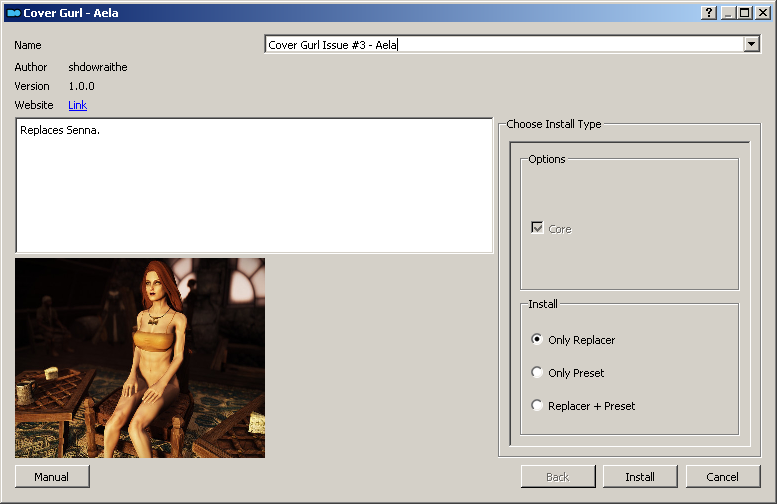Cancel the installer dialog
Screen dimensions: 777x504
point(723,477)
